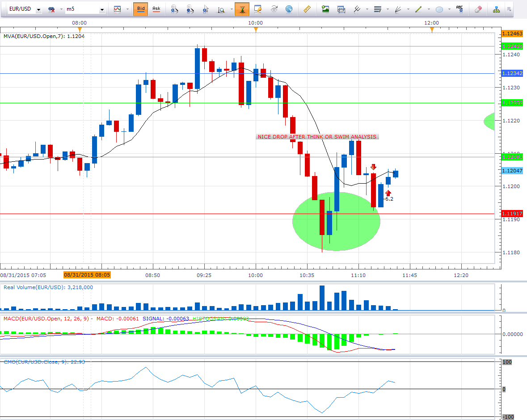This screenshot has width=527, height=420.
Task: Click the ABC add text label tool
Action: click(x=460, y=9)
